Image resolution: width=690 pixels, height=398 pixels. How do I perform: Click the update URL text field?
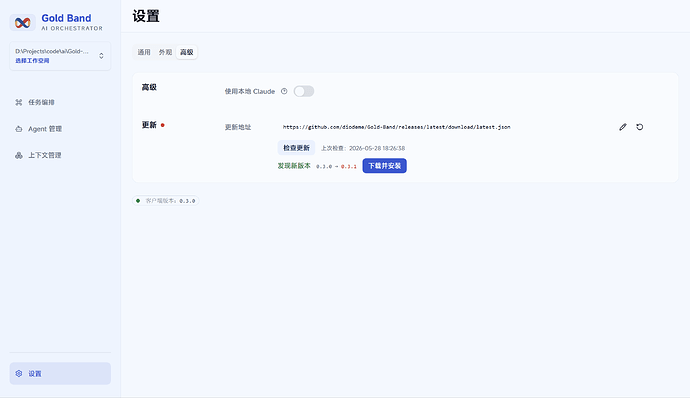pos(444,127)
